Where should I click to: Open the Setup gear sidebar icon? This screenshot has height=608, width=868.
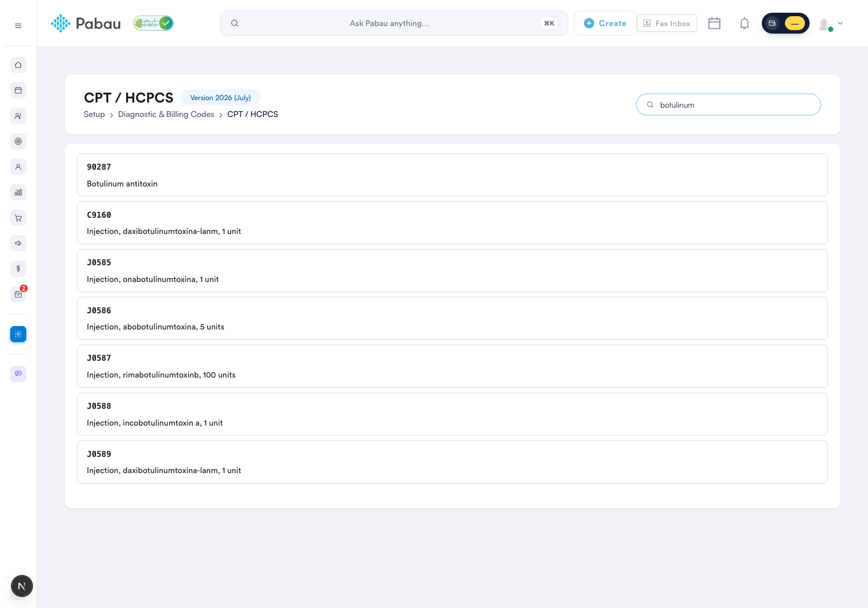18,334
